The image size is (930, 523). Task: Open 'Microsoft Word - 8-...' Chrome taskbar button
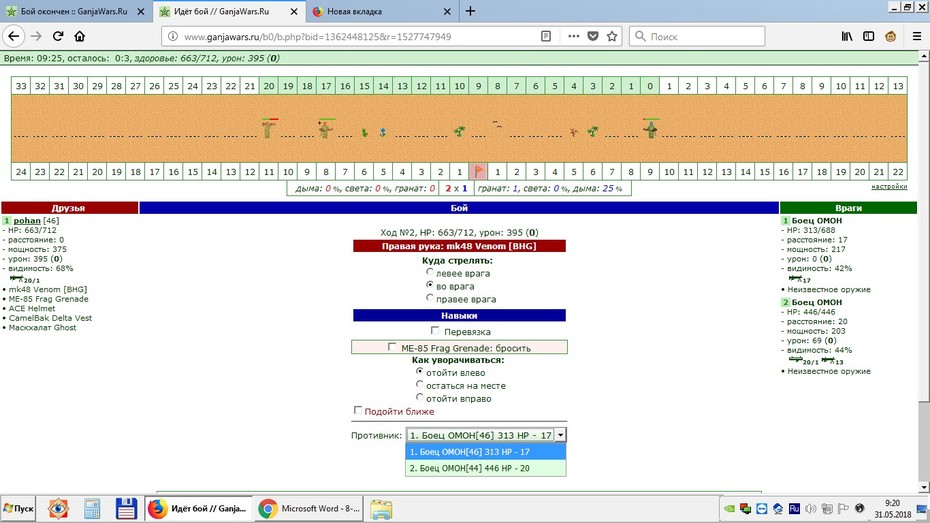pyautogui.click(x=309, y=509)
